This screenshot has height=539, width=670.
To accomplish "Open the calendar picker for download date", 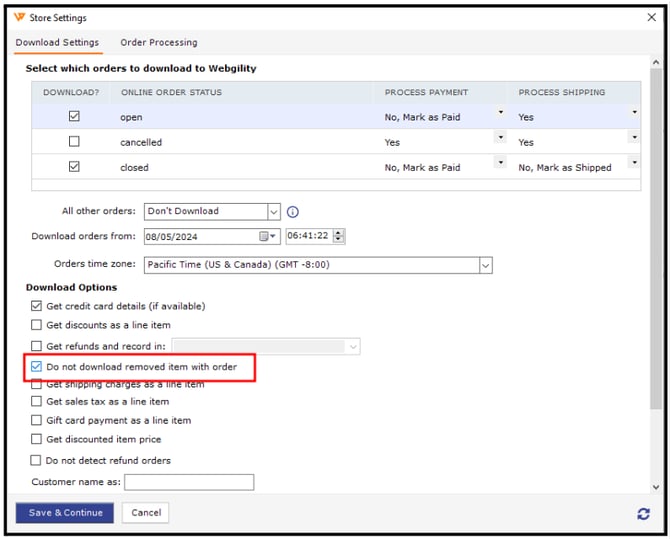I will [x=268, y=237].
